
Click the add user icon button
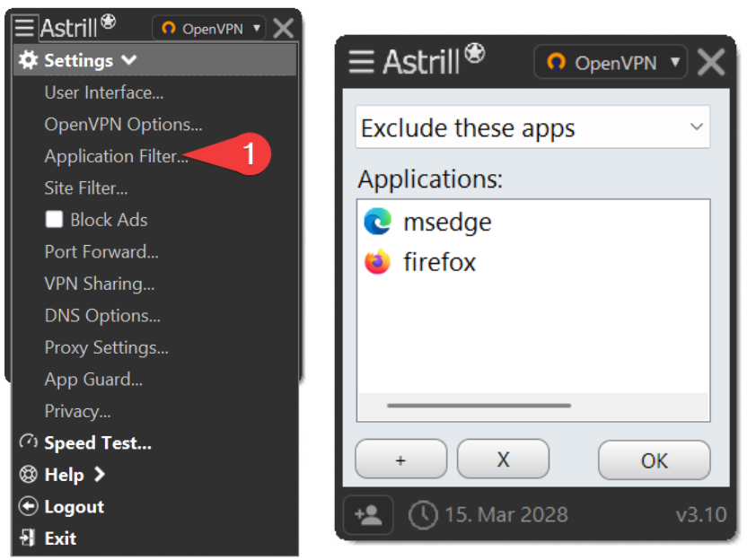368,515
